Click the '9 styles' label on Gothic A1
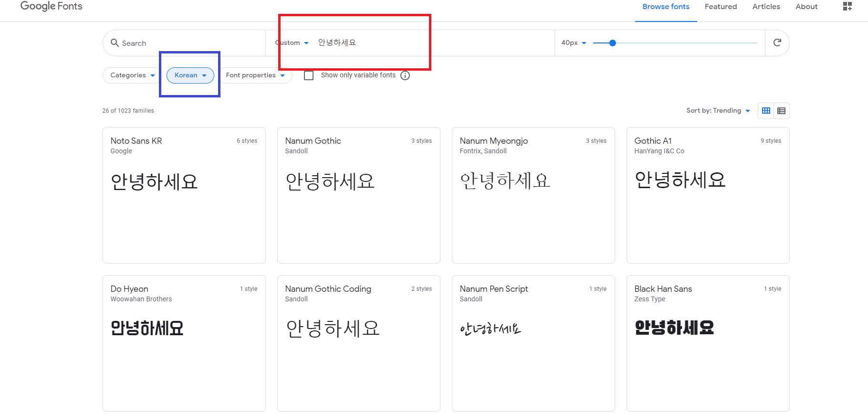 coord(771,141)
